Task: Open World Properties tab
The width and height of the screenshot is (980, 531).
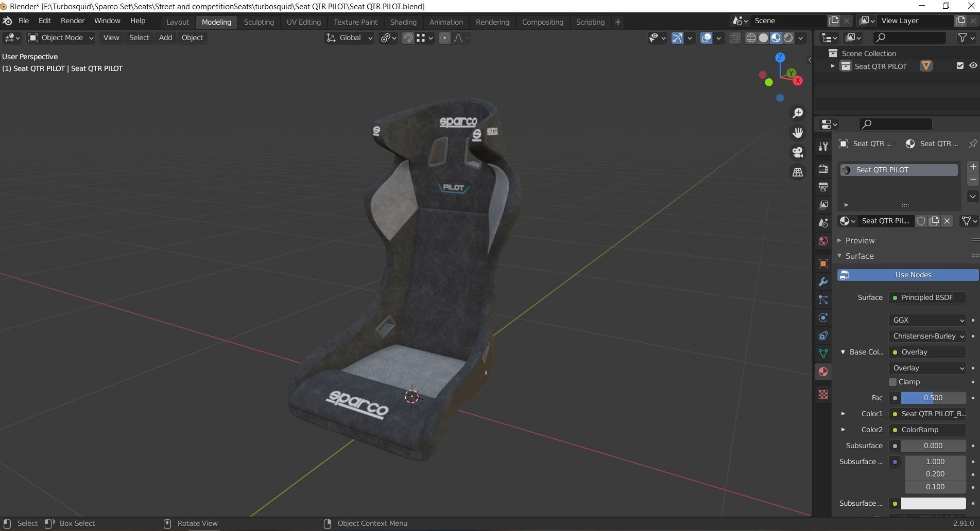Action: (x=823, y=241)
